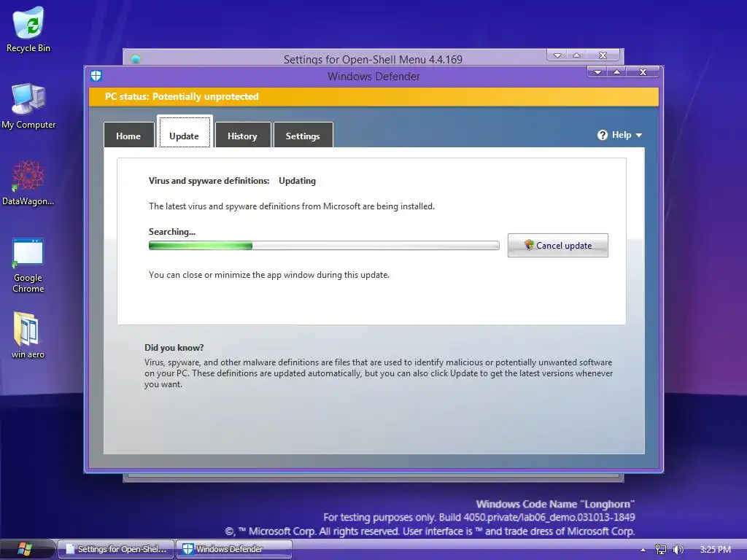
Task: Click the Open-Shell settings window title icon
Action: click(x=136, y=59)
